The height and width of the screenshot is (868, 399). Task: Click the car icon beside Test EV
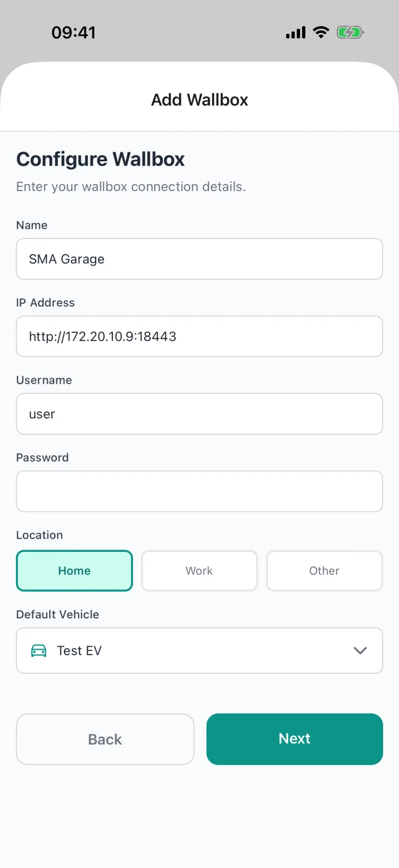(x=39, y=650)
